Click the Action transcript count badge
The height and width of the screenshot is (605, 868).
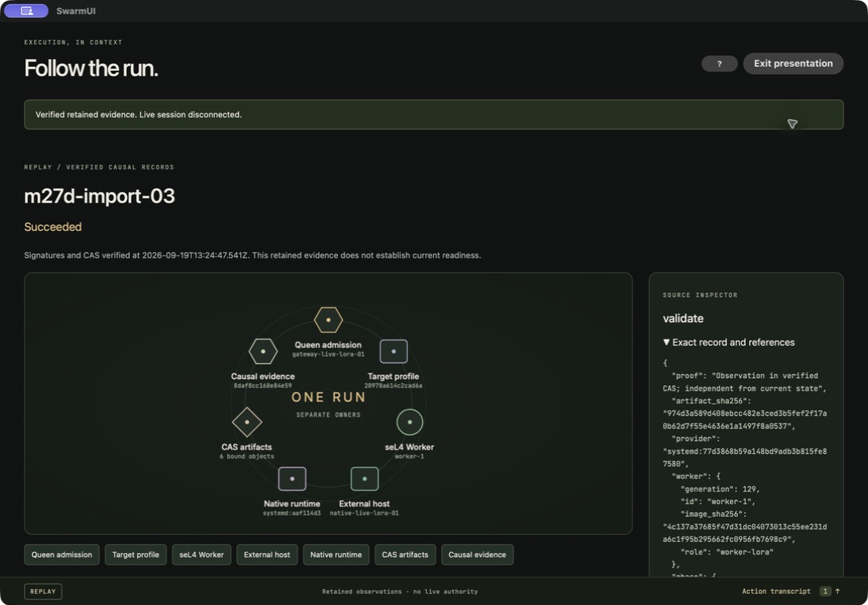[825, 591]
